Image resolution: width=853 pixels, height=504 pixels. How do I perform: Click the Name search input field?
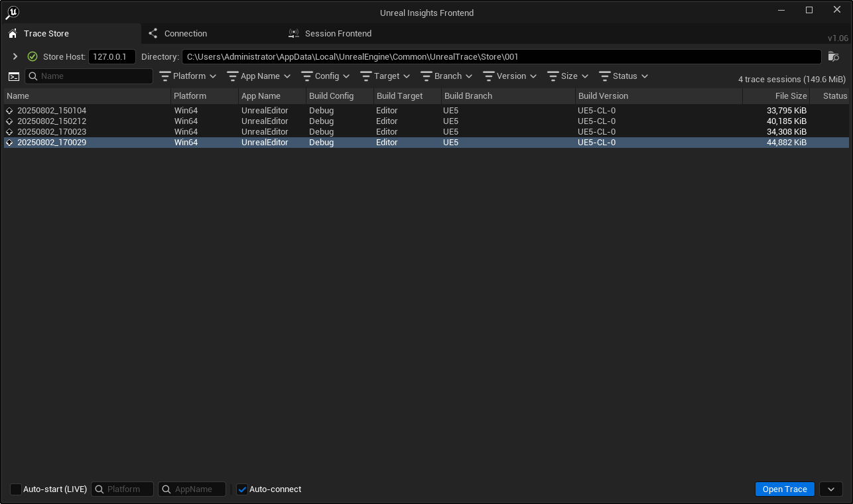(89, 76)
